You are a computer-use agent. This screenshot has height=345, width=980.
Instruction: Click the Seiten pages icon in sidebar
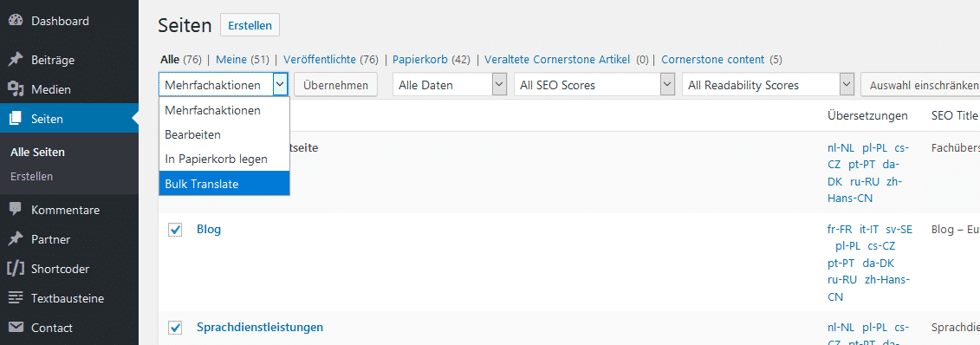16,119
